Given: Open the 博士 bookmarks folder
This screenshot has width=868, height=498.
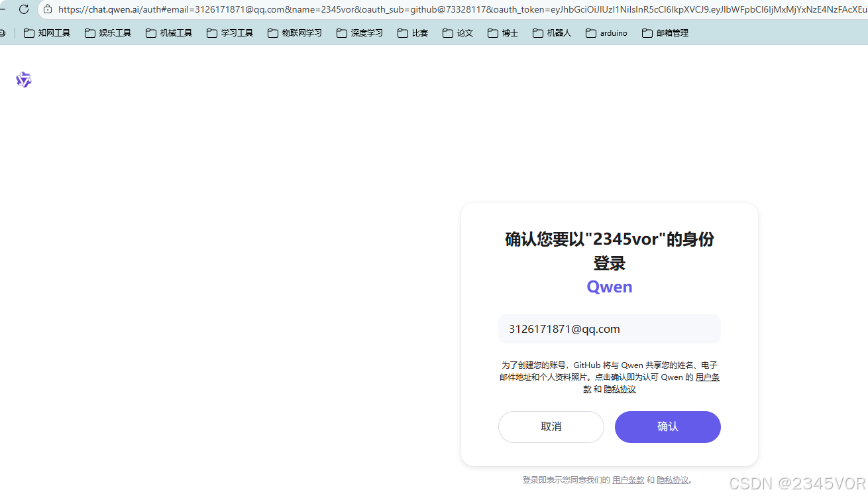Looking at the screenshot, I should (x=509, y=32).
